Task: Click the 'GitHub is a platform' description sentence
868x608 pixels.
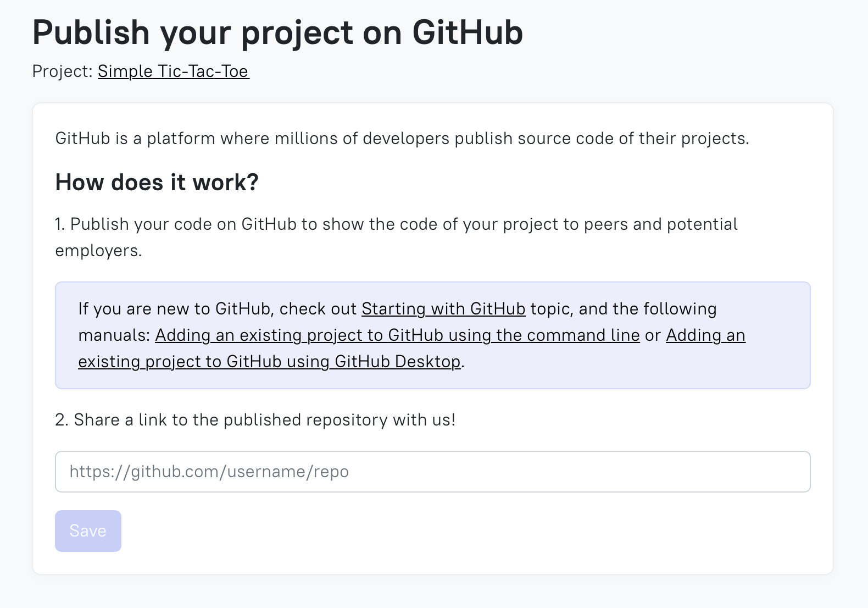Action: [402, 139]
